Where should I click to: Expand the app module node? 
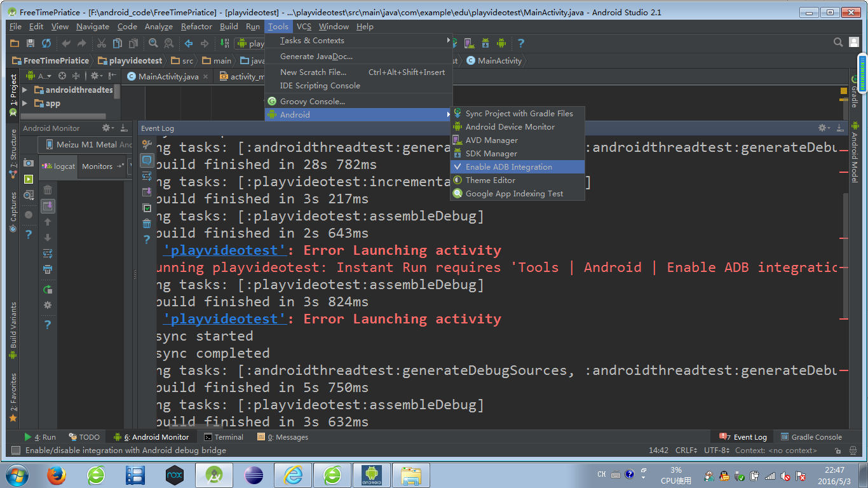click(x=25, y=104)
